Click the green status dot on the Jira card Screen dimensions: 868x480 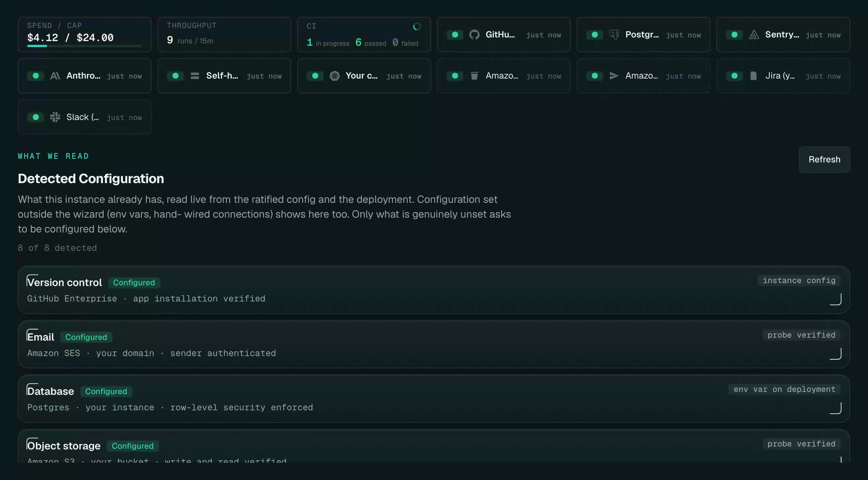click(735, 76)
